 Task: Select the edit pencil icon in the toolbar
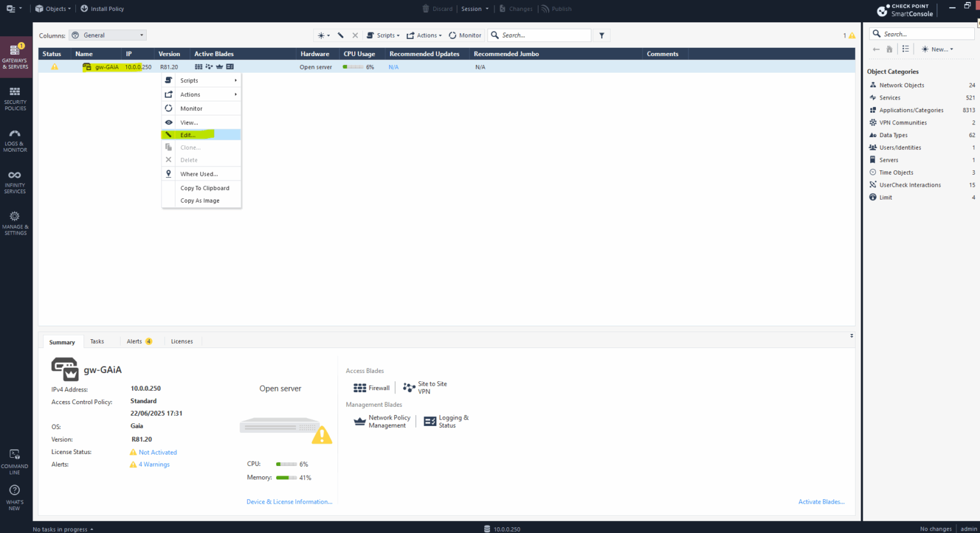pyautogui.click(x=340, y=35)
